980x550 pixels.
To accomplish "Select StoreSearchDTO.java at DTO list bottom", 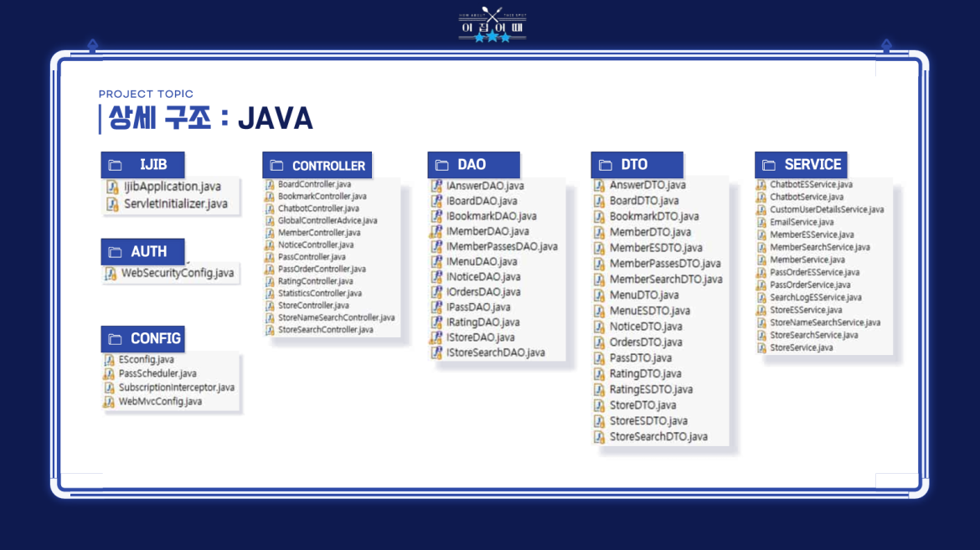I will [658, 437].
